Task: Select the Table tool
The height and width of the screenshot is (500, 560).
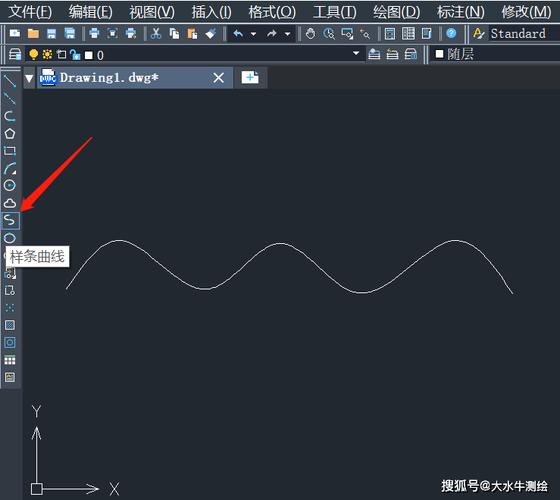Action: tap(10, 360)
